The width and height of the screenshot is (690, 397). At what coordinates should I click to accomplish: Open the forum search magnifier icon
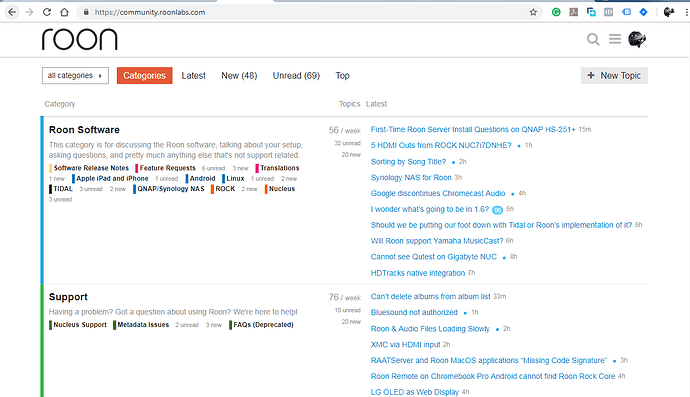coord(593,40)
